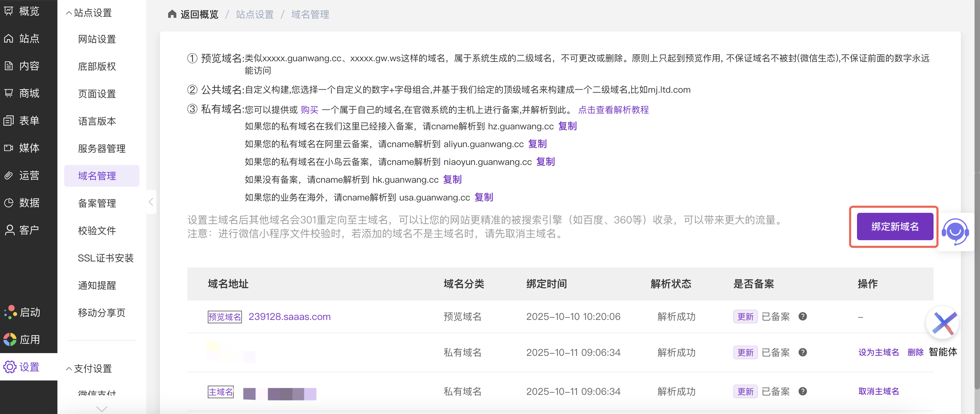Click 取消主域名 for the main domain

click(879, 391)
